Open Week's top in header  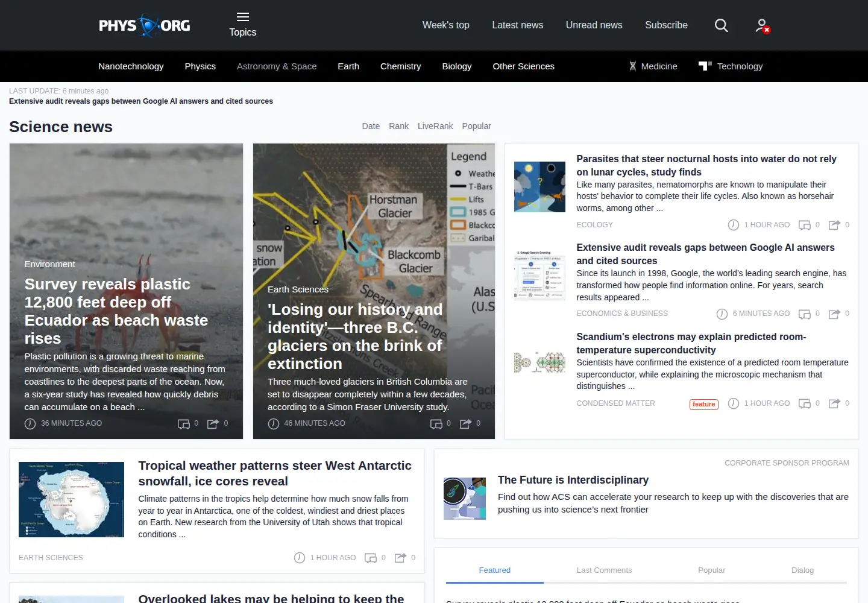(x=446, y=25)
